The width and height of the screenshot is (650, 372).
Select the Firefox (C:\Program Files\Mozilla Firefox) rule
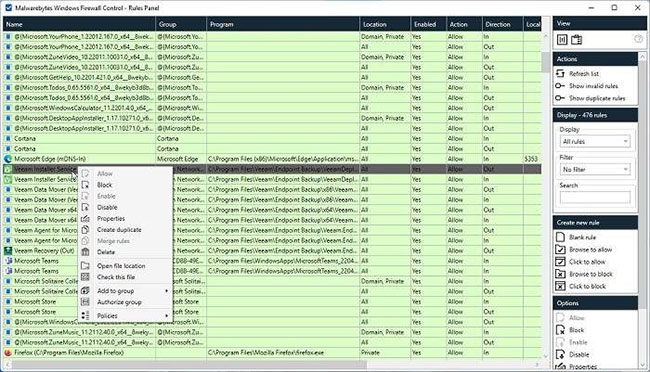tap(272, 353)
